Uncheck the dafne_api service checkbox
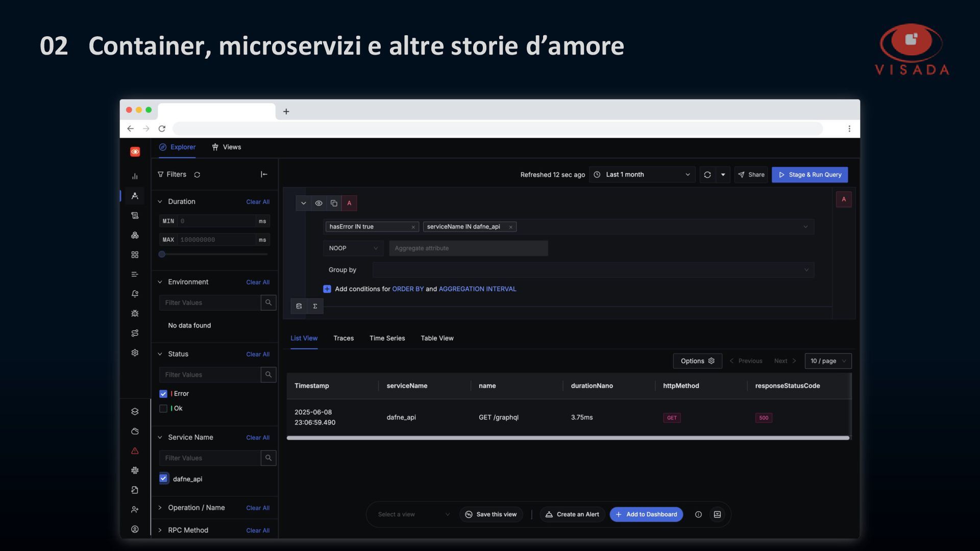This screenshot has width=980, height=551. [x=163, y=479]
